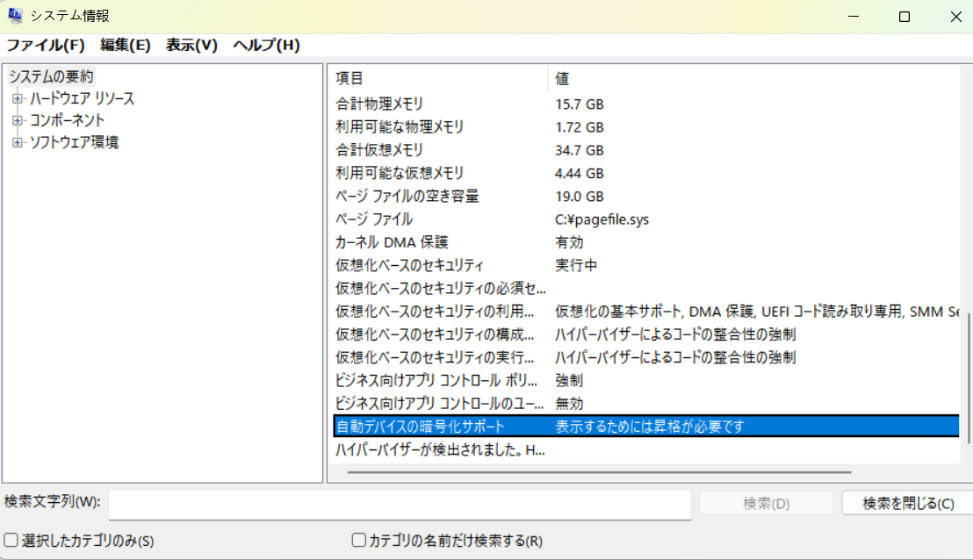This screenshot has height=560, width=973.
Task: Expand the ソフトウェア環境 tree node
Action: 17,142
